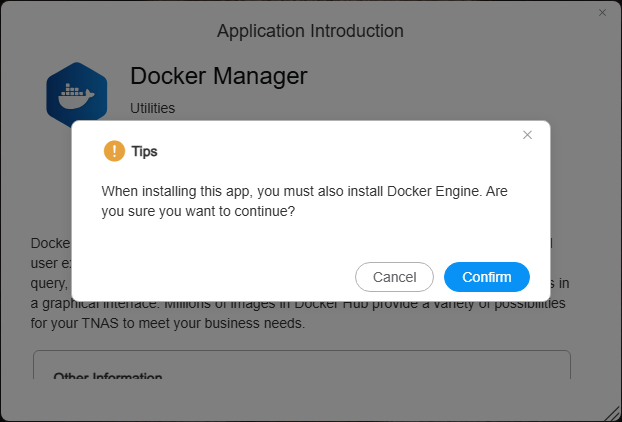The image size is (622, 422).
Task: Click the orange warning icon in Tips
Action: (x=114, y=151)
